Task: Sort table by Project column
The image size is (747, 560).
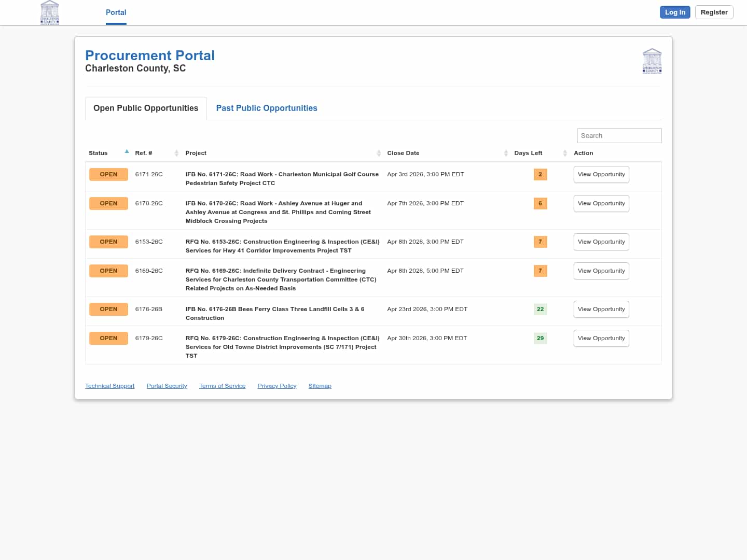Action: [x=378, y=153]
